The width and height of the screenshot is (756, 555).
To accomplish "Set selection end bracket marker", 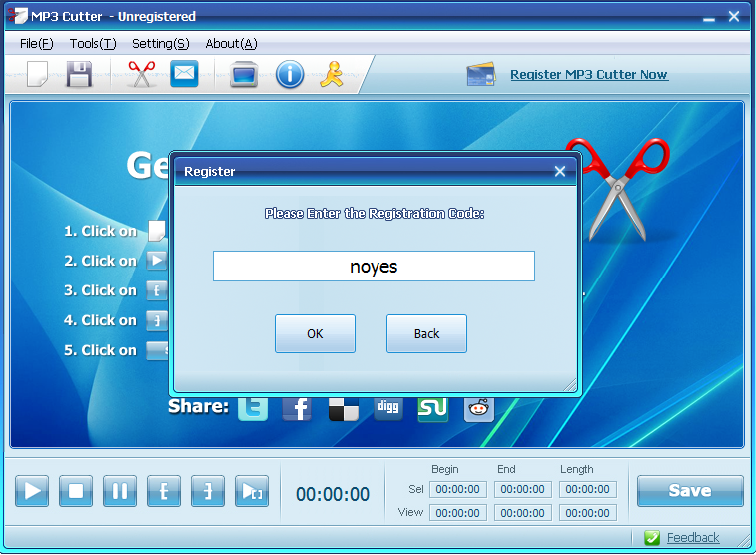I will click(x=208, y=491).
